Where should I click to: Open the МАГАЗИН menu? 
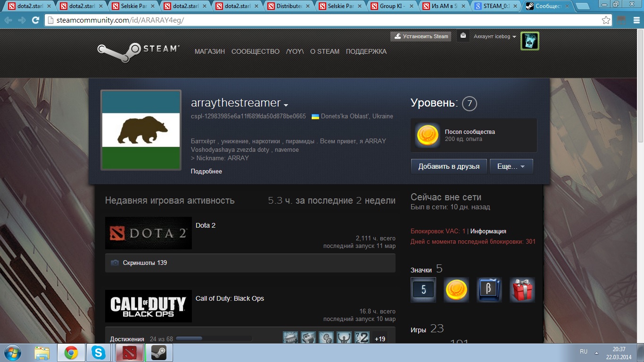(210, 51)
